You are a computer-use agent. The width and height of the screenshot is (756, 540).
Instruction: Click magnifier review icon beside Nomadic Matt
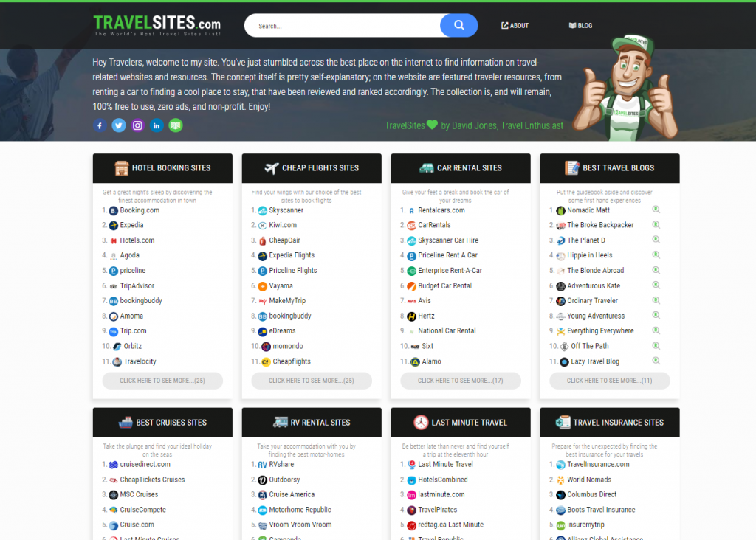(x=656, y=210)
